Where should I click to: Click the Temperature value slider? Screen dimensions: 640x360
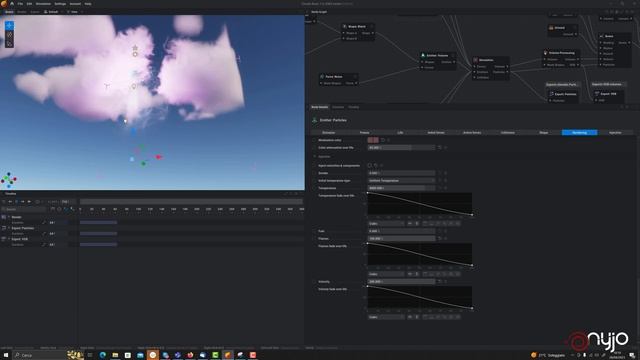pos(401,188)
